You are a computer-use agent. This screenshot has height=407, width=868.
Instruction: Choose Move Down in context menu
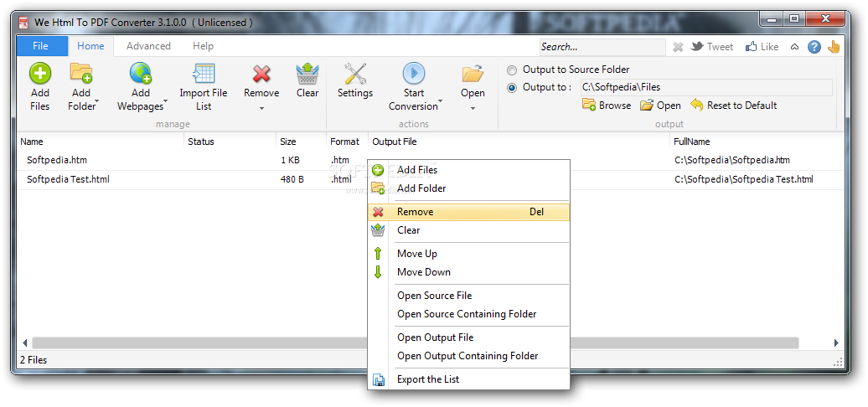click(x=468, y=272)
